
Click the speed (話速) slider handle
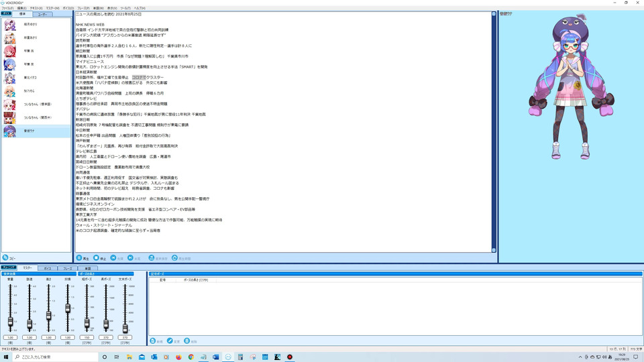tap(30, 324)
